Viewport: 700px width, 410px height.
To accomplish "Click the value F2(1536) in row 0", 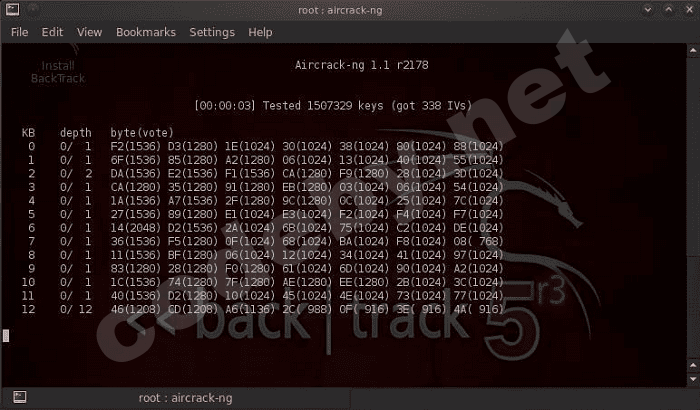I will click(x=136, y=146).
